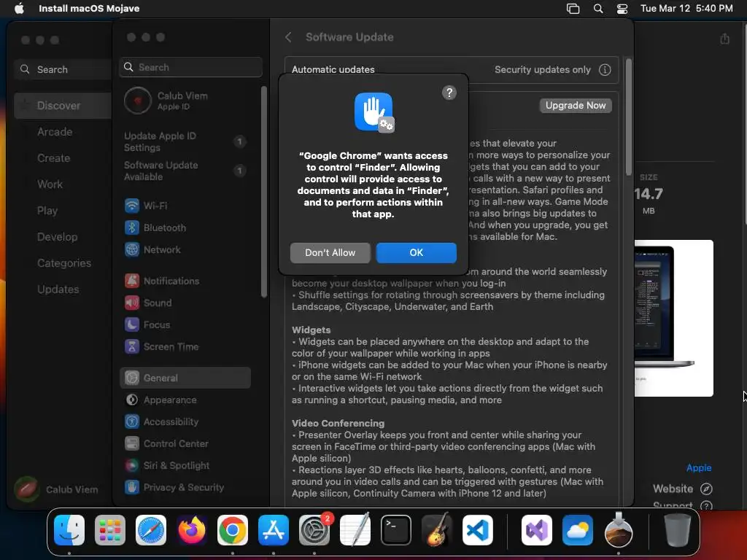
Task: Open System Settings from the Dock
Action: point(314,530)
